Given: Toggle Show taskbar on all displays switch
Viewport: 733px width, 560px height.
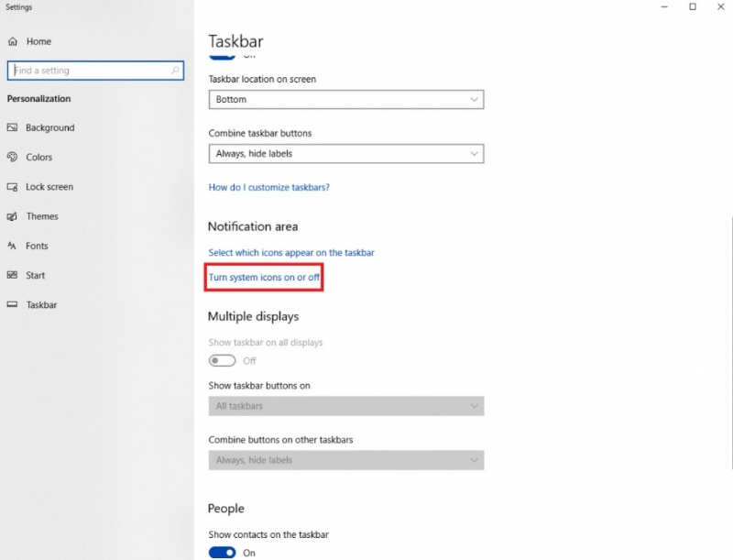Looking at the screenshot, I should [x=222, y=361].
